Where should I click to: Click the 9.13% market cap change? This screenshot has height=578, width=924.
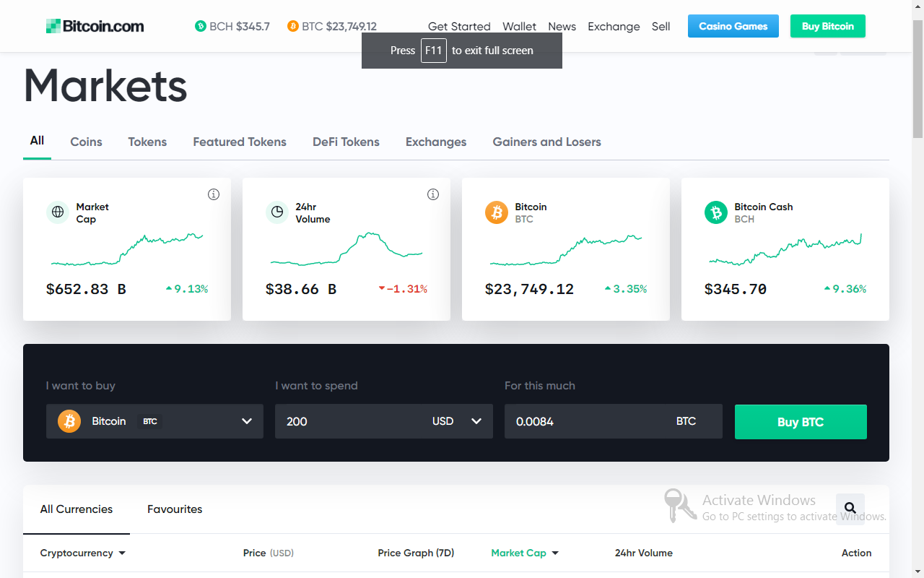click(187, 289)
